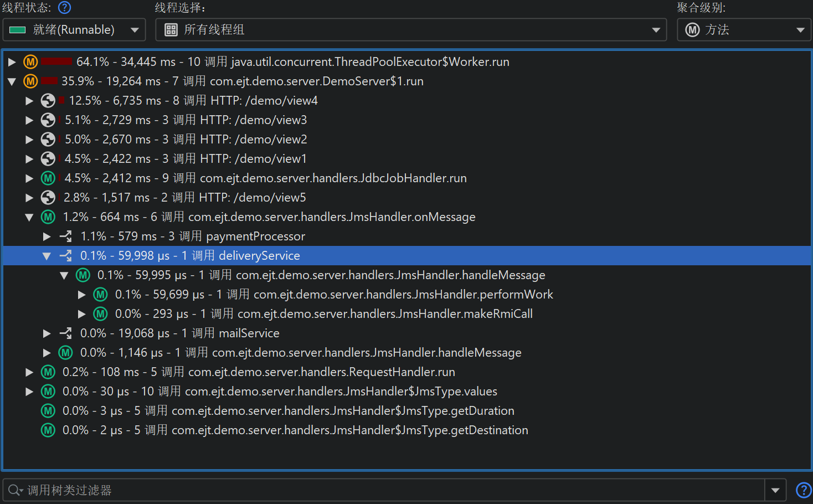Open the aggregation level dropdown
This screenshot has width=813, height=504.
[744, 30]
